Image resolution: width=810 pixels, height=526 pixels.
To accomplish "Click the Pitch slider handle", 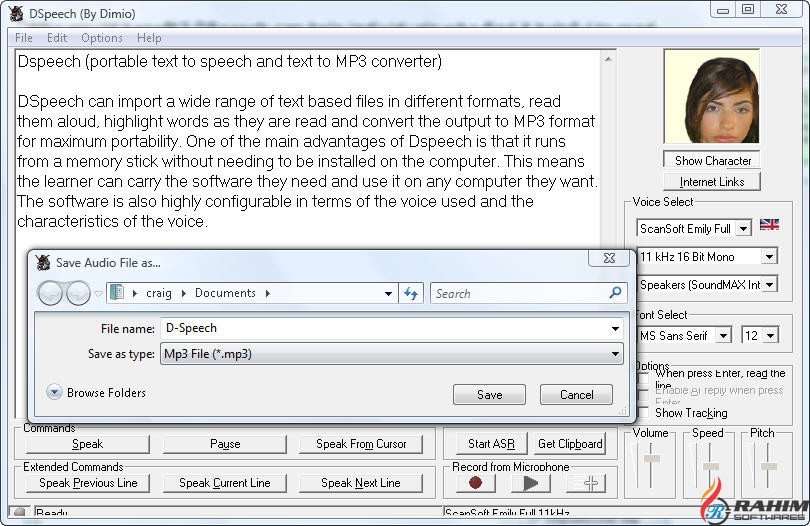I will click(769, 467).
